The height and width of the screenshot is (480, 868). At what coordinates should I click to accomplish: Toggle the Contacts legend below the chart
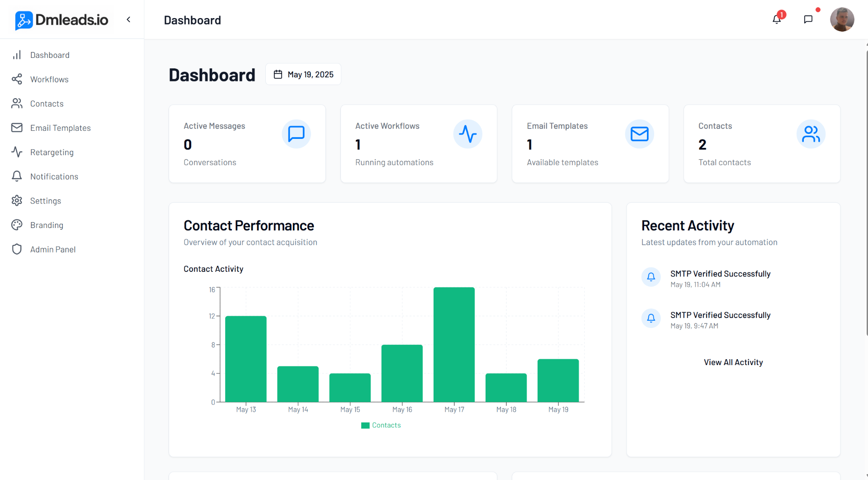(x=381, y=425)
